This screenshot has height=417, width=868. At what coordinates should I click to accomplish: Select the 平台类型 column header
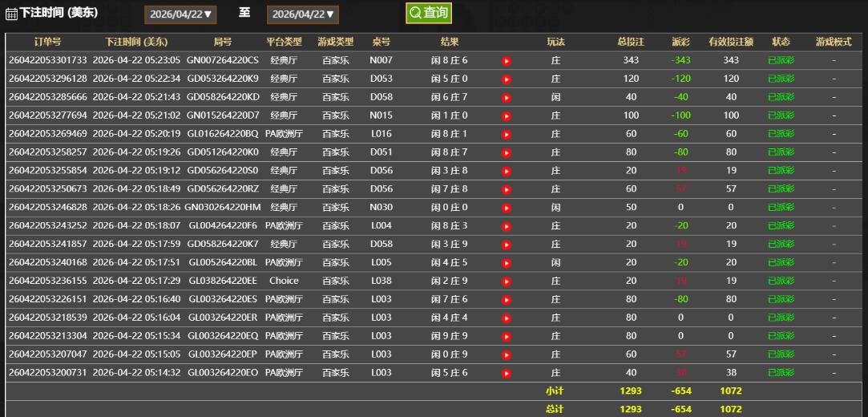click(x=284, y=42)
